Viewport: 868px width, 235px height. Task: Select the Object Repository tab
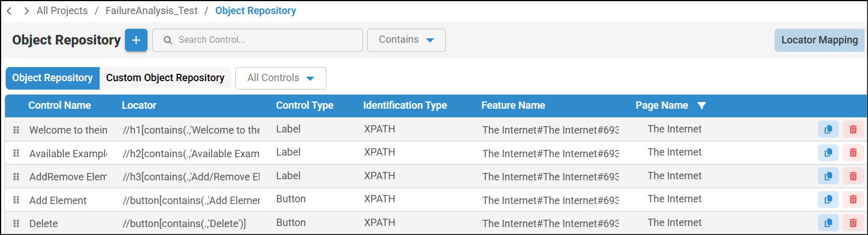click(52, 78)
